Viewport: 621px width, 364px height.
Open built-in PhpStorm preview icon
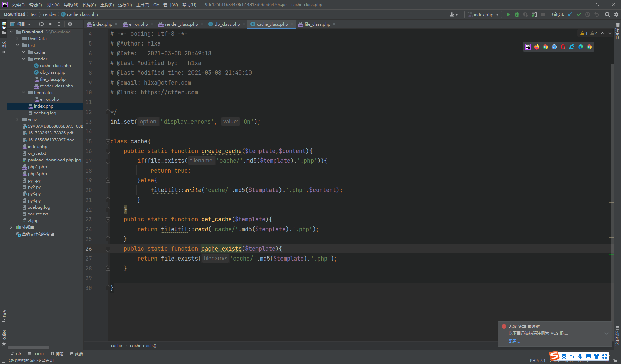click(528, 47)
